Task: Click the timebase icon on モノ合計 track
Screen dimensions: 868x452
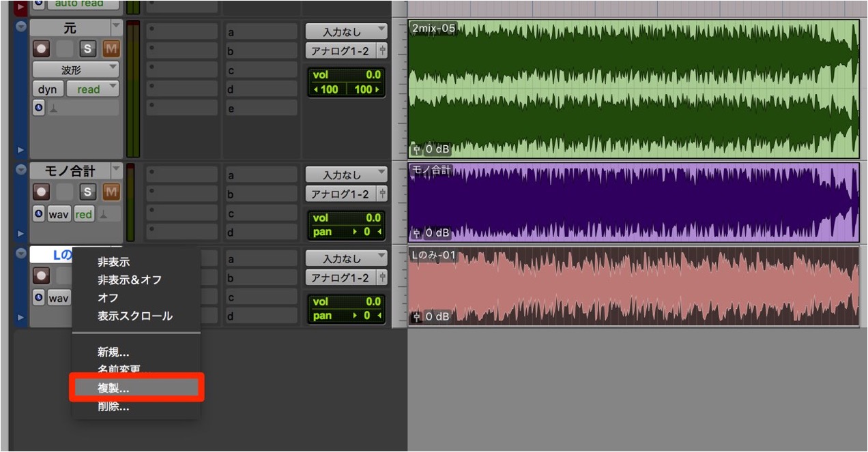Action: click(x=38, y=215)
